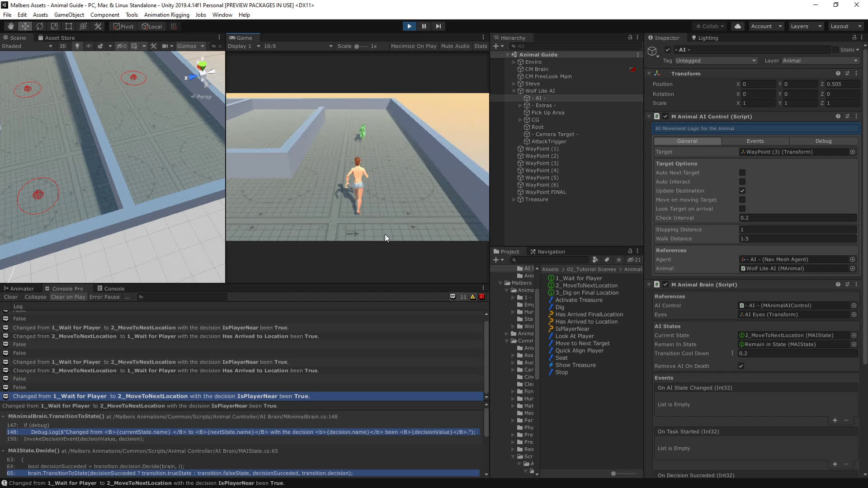Toggle scene lighting bulb icon

(x=77, y=46)
